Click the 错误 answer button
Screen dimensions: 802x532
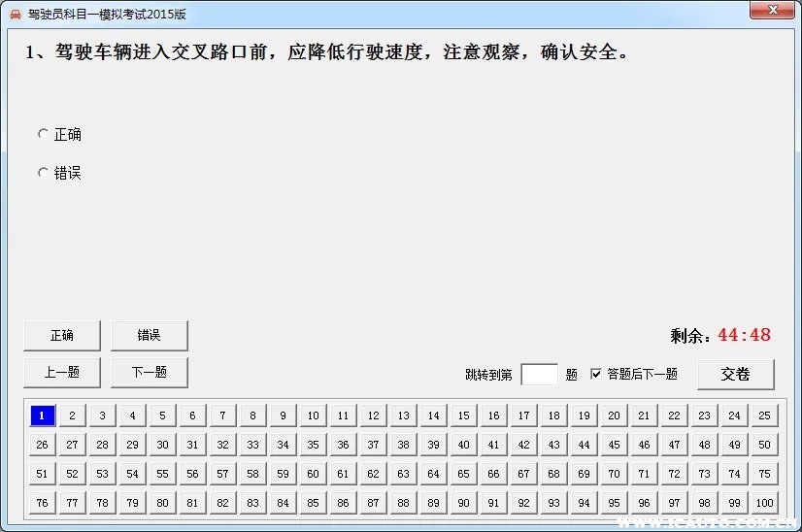point(149,335)
